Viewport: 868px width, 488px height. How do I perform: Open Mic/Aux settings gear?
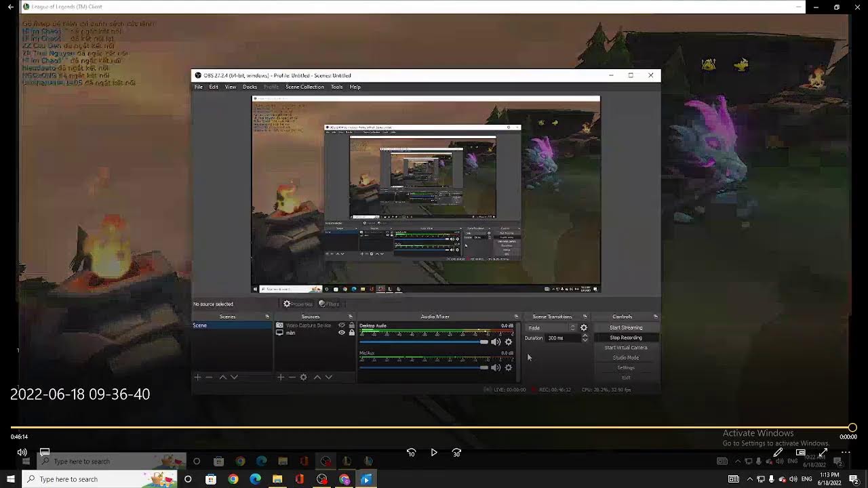509,367
